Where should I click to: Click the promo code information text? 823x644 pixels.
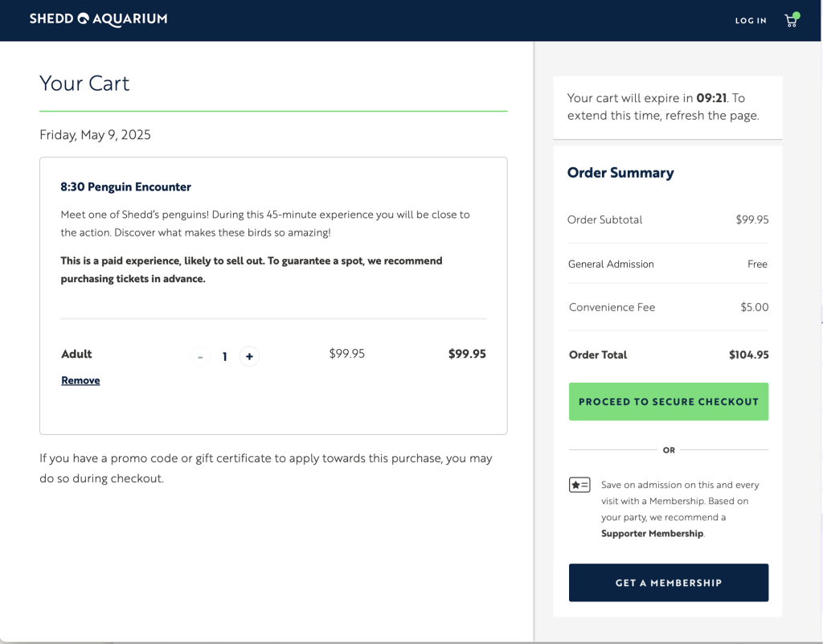point(265,468)
